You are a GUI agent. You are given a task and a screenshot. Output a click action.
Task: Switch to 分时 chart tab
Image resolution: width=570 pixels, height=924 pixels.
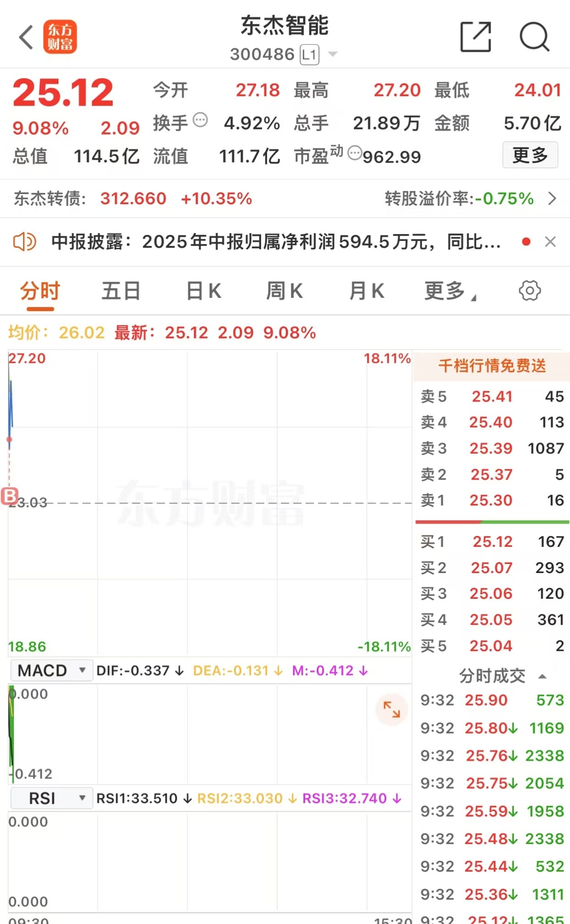40,291
